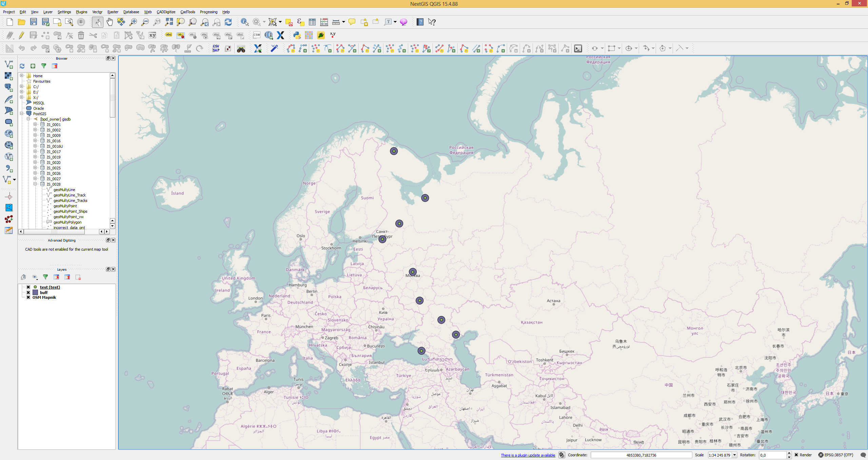Create a new project with the blank page icon
Screen dimensions: 868x460
pos(10,22)
